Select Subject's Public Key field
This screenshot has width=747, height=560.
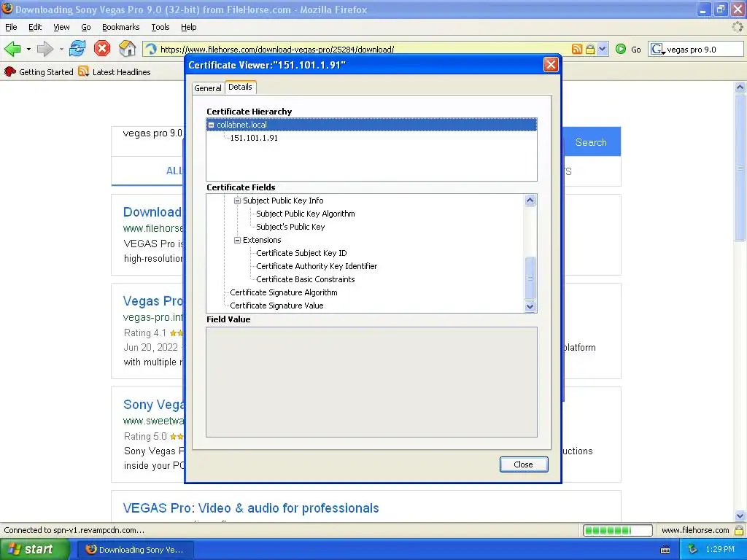coord(290,227)
